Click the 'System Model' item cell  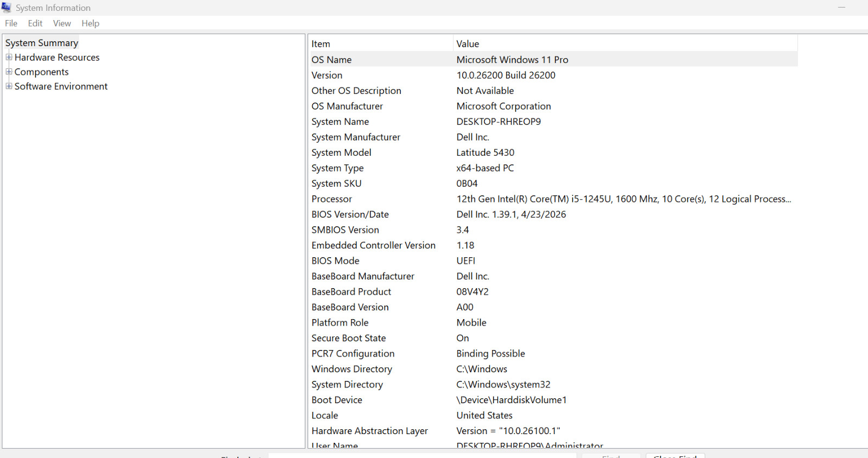coord(341,152)
